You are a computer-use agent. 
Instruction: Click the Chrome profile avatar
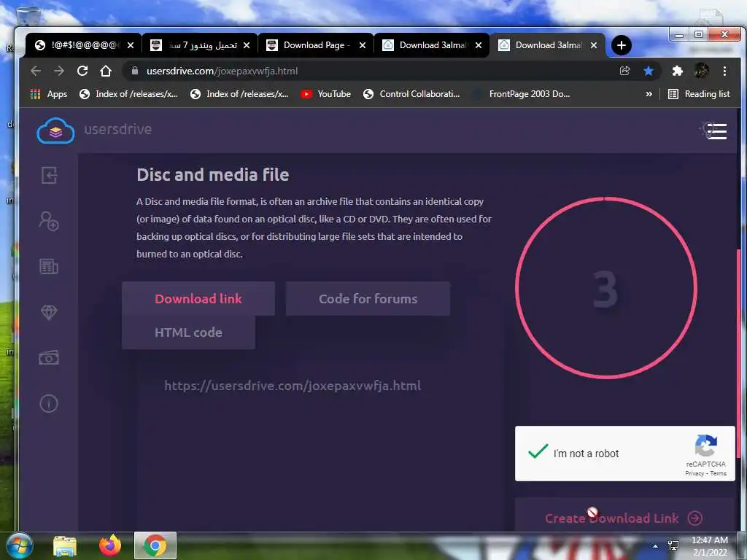tap(701, 71)
